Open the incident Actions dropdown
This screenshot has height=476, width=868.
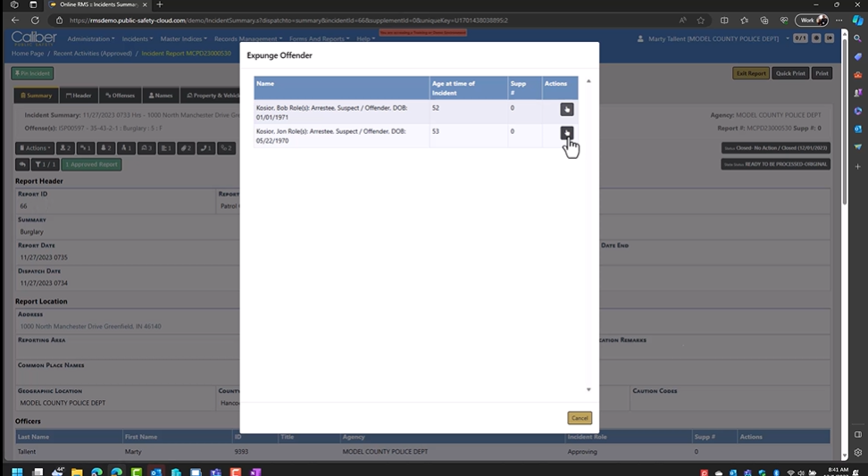(36, 148)
